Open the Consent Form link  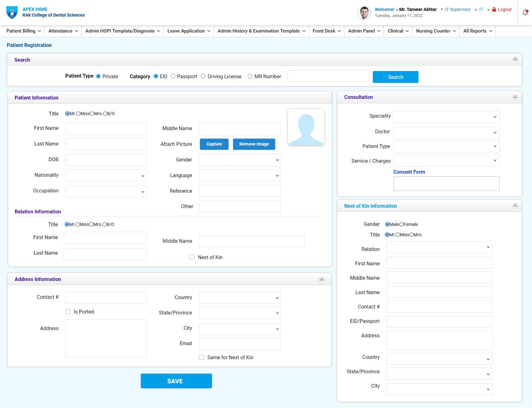coord(409,172)
